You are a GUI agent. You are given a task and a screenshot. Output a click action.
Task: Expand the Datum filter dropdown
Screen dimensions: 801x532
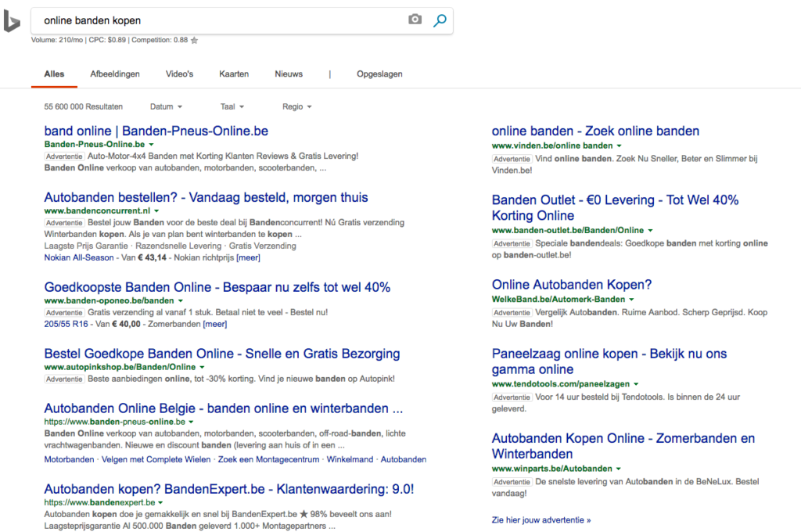[x=166, y=107]
